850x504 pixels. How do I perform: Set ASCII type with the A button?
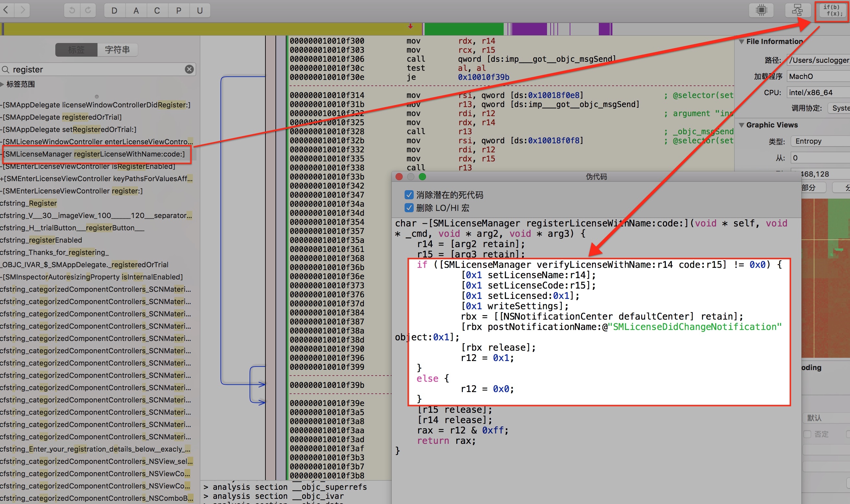136,11
